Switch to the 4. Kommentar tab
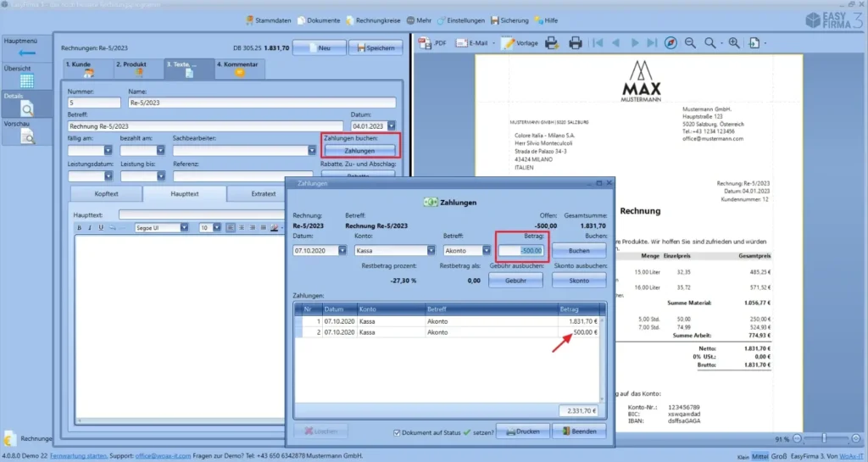 coord(240,69)
